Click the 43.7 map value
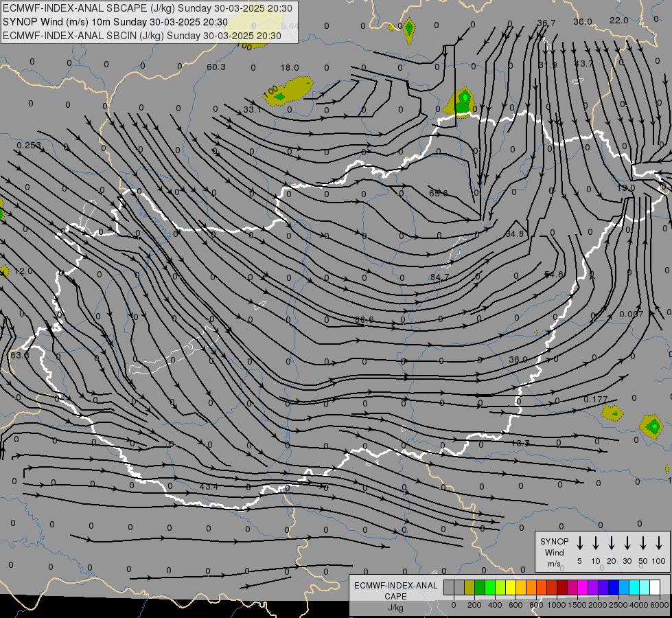This screenshot has width=672, height=618. pos(583,63)
